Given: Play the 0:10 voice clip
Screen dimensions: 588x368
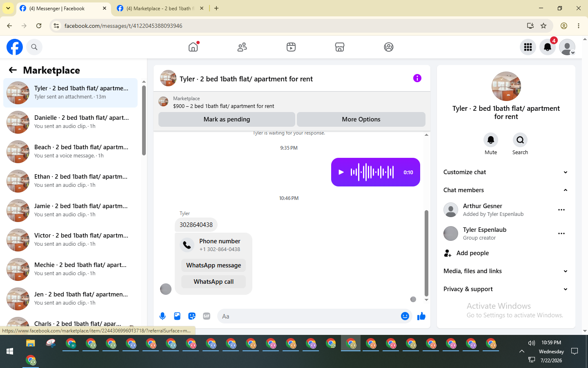Looking at the screenshot, I should point(341,172).
